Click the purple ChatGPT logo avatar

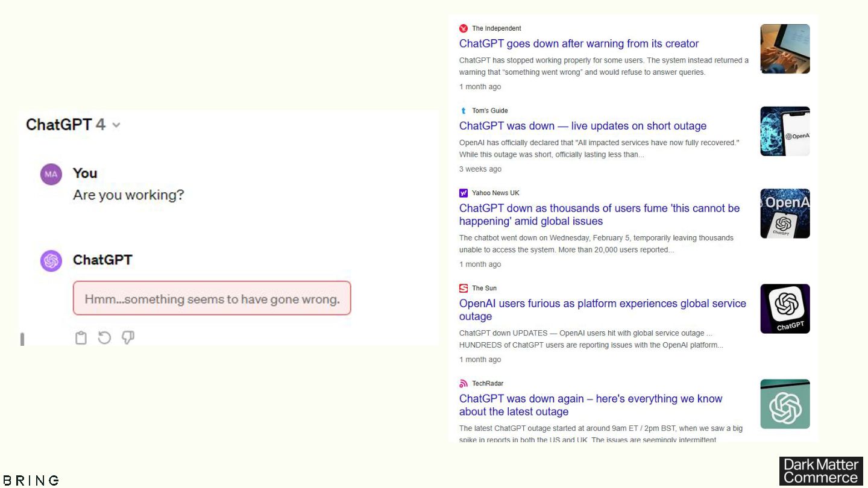point(51,261)
